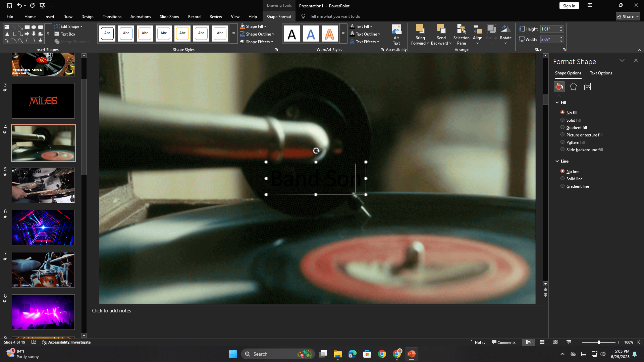The image size is (644, 362).
Task: Click the Sign in button
Action: pyautogui.click(x=569, y=6)
